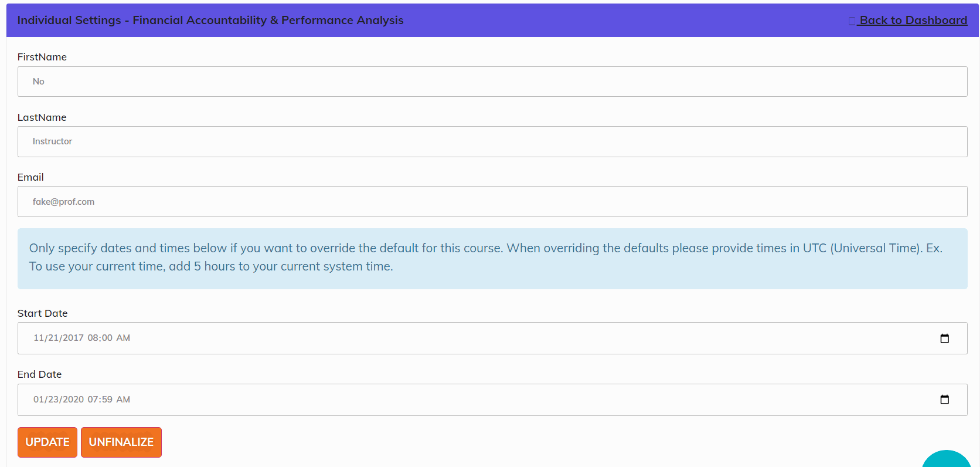The image size is (980, 467).
Task: Click the arrow icon before Back to Dashboard
Action: tap(852, 21)
